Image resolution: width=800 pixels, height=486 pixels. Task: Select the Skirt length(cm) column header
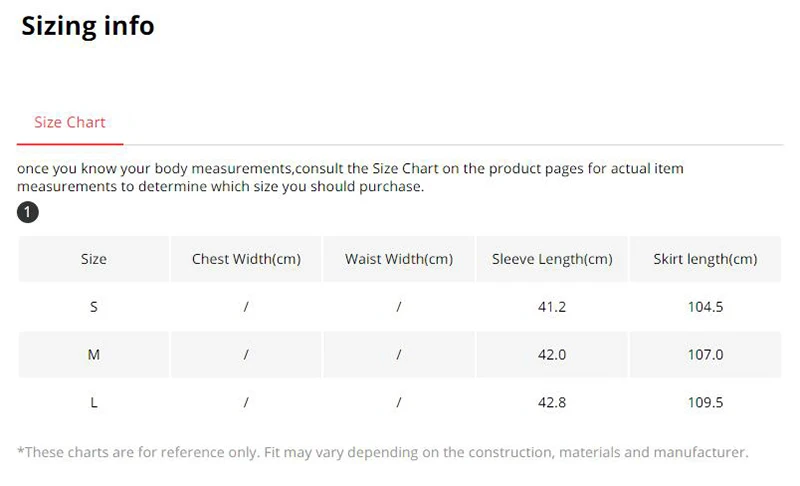pyautogui.click(x=705, y=259)
